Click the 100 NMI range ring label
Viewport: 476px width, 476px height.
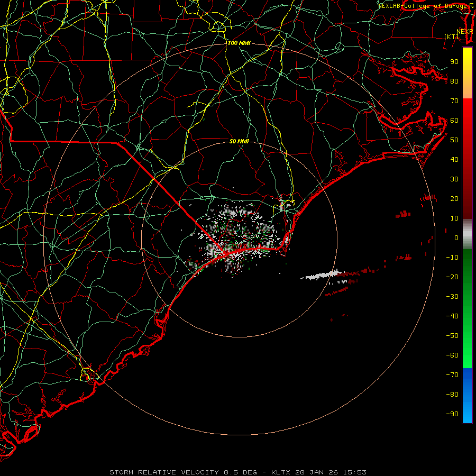point(239,43)
